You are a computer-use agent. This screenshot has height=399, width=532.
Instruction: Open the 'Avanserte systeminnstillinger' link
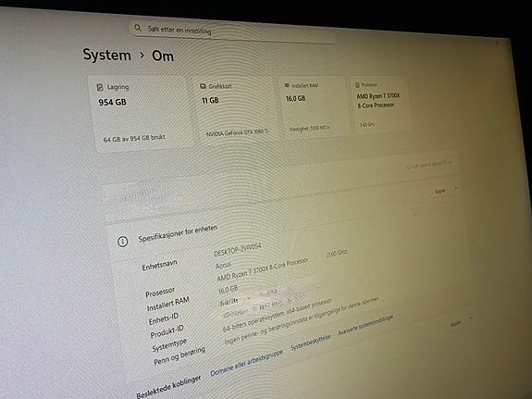point(365,325)
